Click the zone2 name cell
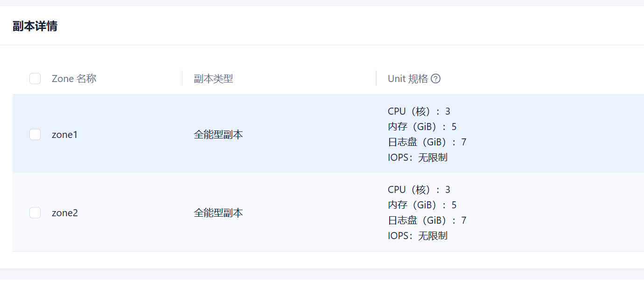Viewport: 644px width, 281px height. pos(65,213)
